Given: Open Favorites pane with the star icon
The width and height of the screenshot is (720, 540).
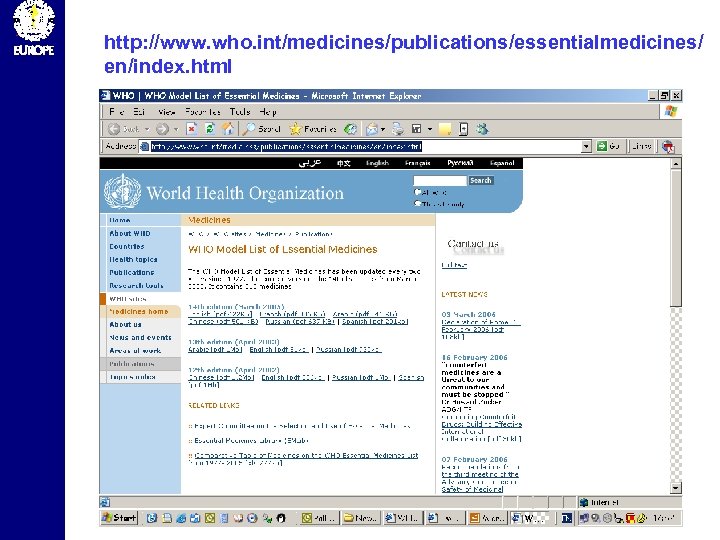Looking at the screenshot, I should pos(295,129).
